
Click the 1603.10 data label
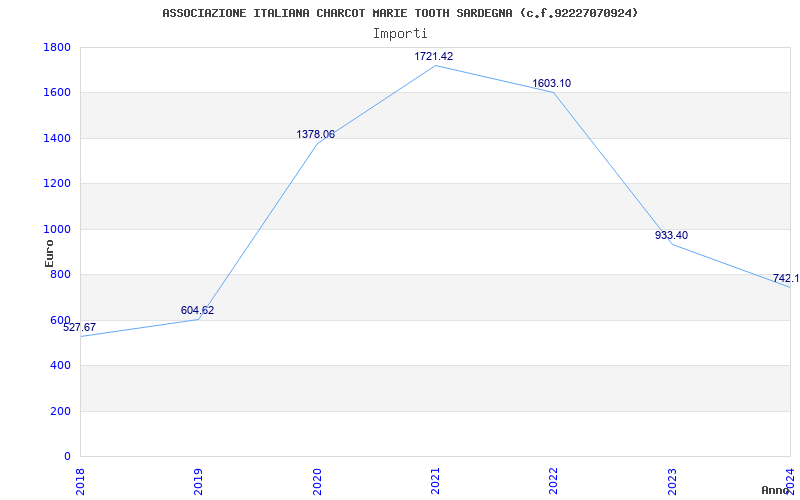tap(552, 83)
